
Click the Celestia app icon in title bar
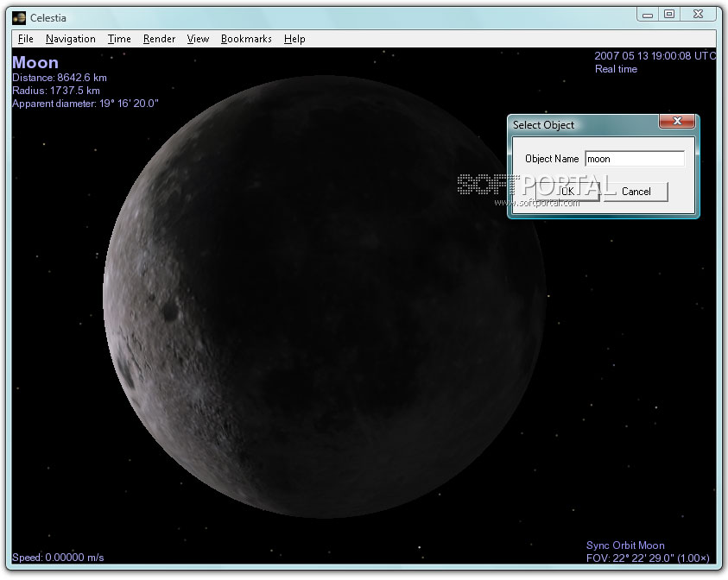19,17
